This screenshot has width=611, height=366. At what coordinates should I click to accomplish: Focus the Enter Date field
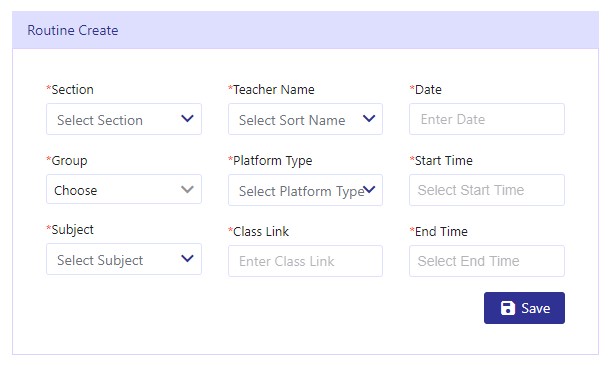click(487, 119)
